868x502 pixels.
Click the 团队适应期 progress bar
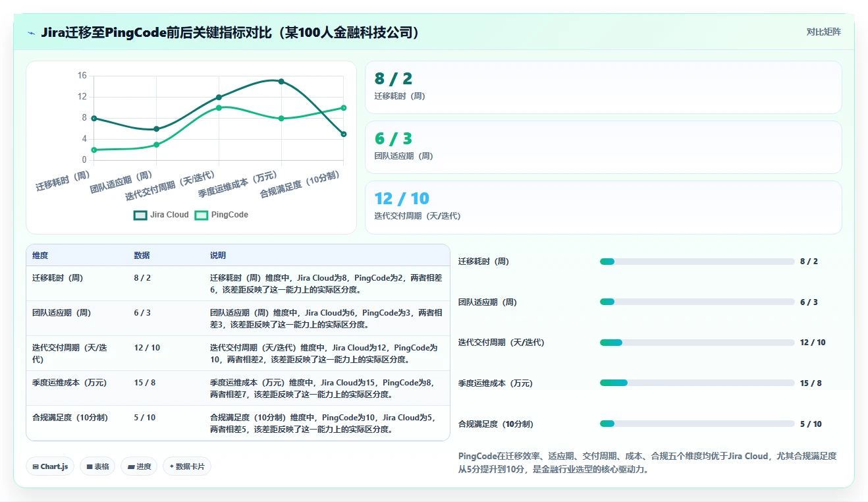pos(697,302)
